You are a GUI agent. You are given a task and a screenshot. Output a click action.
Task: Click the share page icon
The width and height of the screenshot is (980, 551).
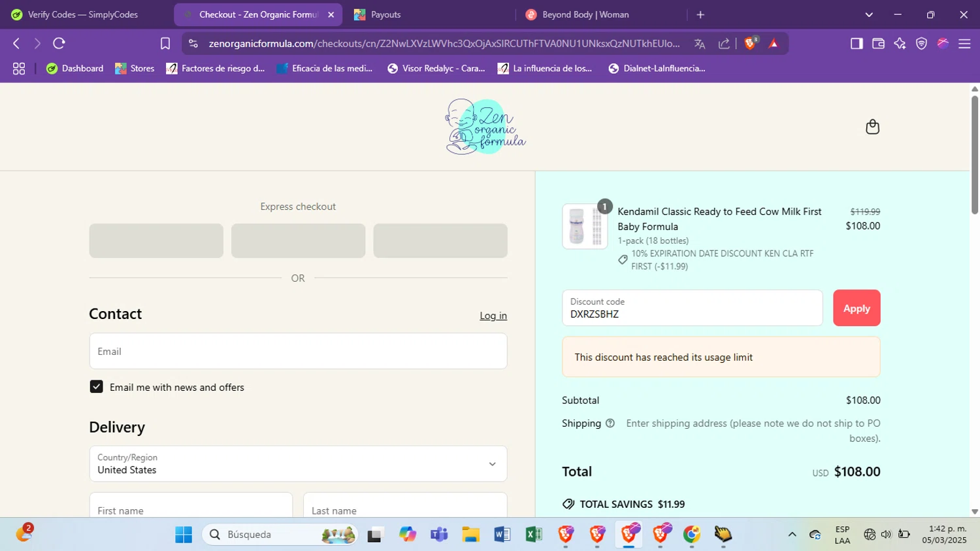[x=724, y=44]
